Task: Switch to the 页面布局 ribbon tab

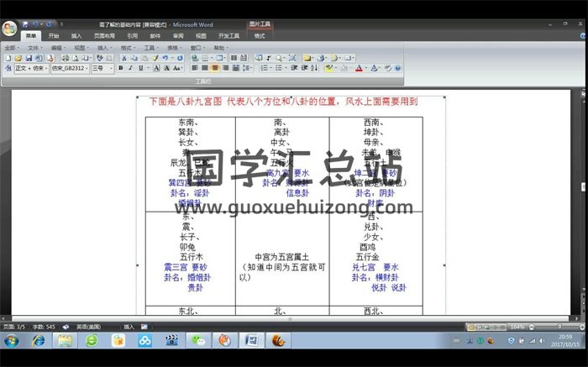Action: coord(104,36)
